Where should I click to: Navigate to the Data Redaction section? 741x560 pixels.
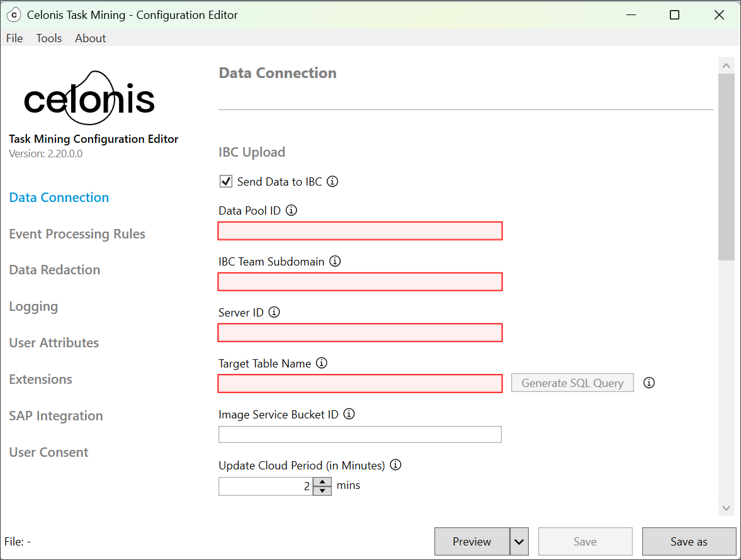click(x=54, y=269)
